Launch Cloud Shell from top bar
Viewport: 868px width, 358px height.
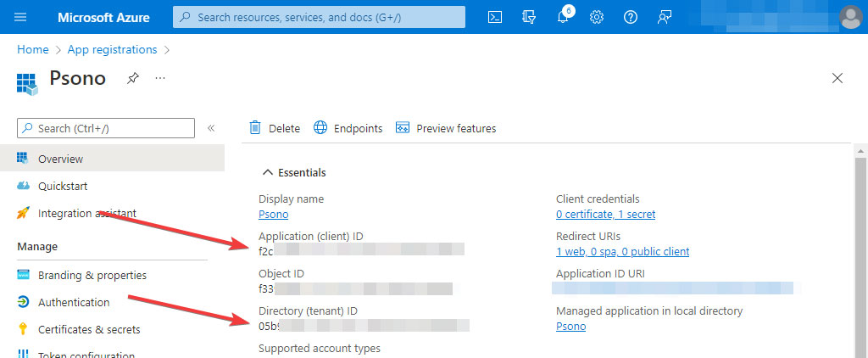click(x=495, y=17)
